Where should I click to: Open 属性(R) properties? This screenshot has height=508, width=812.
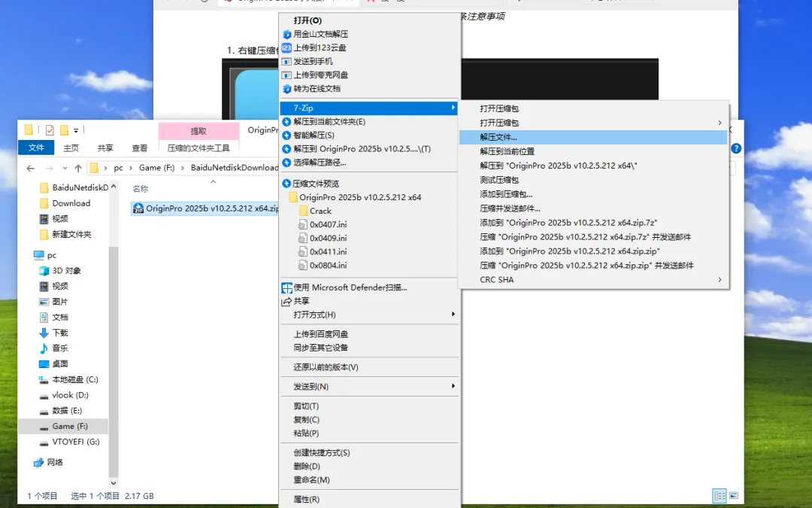369,499
